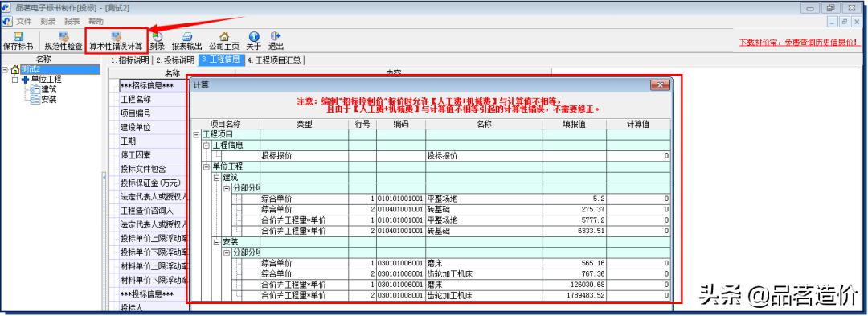Click the 保存标书 save icon

click(18, 36)
